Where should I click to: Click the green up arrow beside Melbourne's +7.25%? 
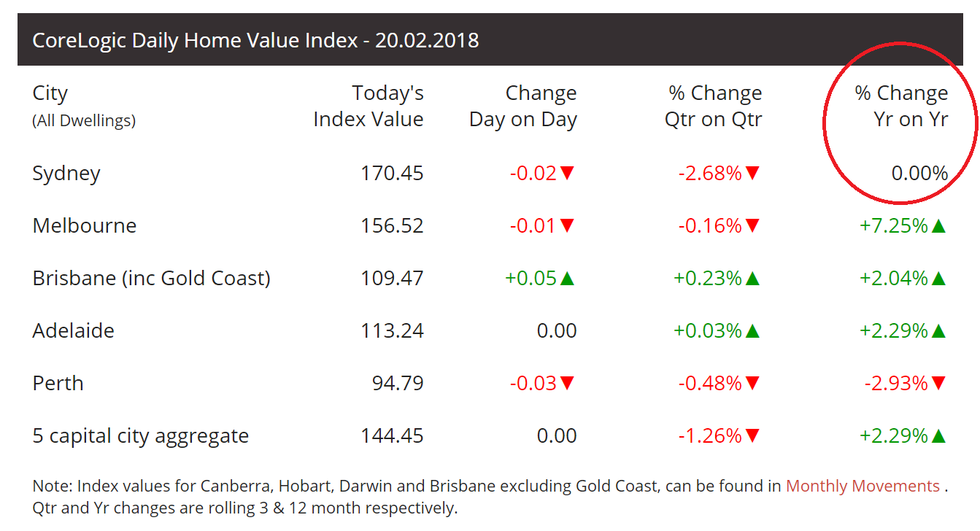(938, 226)
